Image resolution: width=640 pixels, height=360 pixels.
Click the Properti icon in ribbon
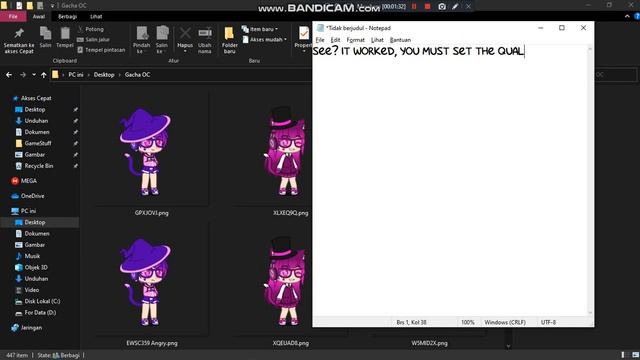304,33
